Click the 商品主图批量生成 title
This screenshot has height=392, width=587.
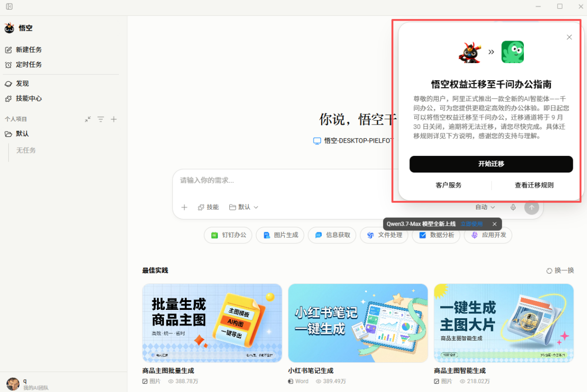tap(168, 371)
